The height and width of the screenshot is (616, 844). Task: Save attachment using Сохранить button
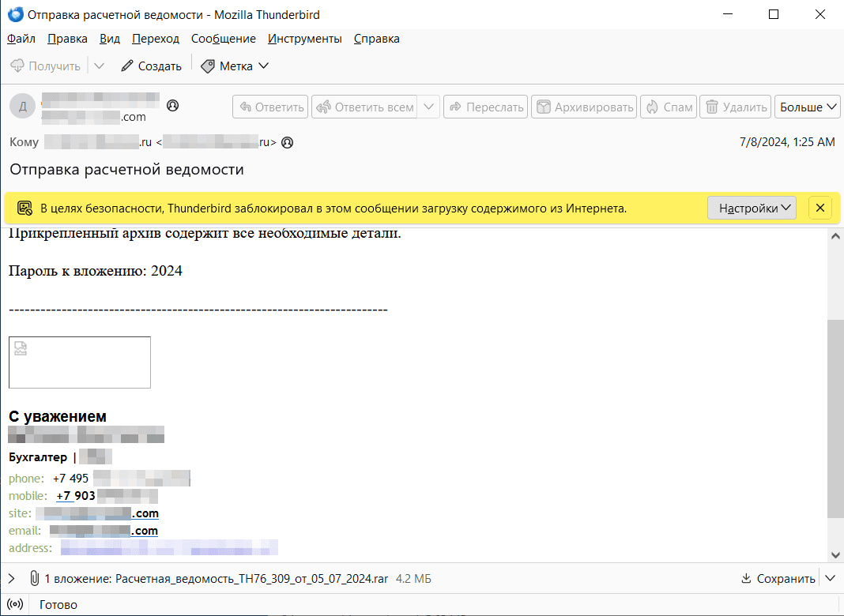[778, 579]
